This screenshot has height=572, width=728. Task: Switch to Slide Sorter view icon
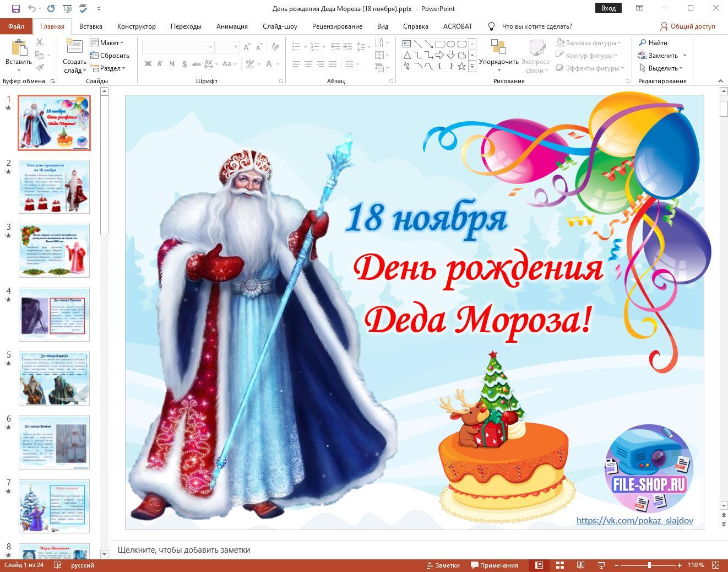click(560, 565)
